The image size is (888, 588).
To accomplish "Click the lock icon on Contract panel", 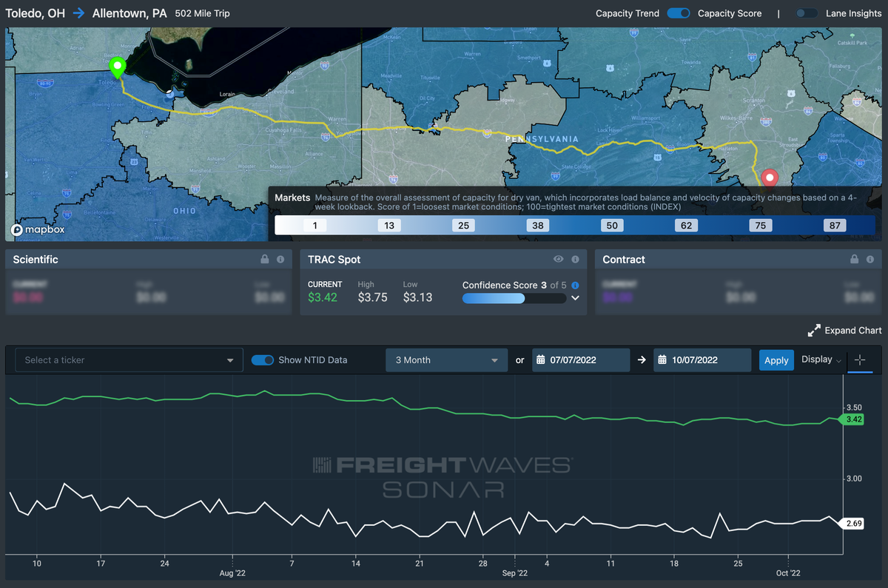I will [x=855, y=260].
